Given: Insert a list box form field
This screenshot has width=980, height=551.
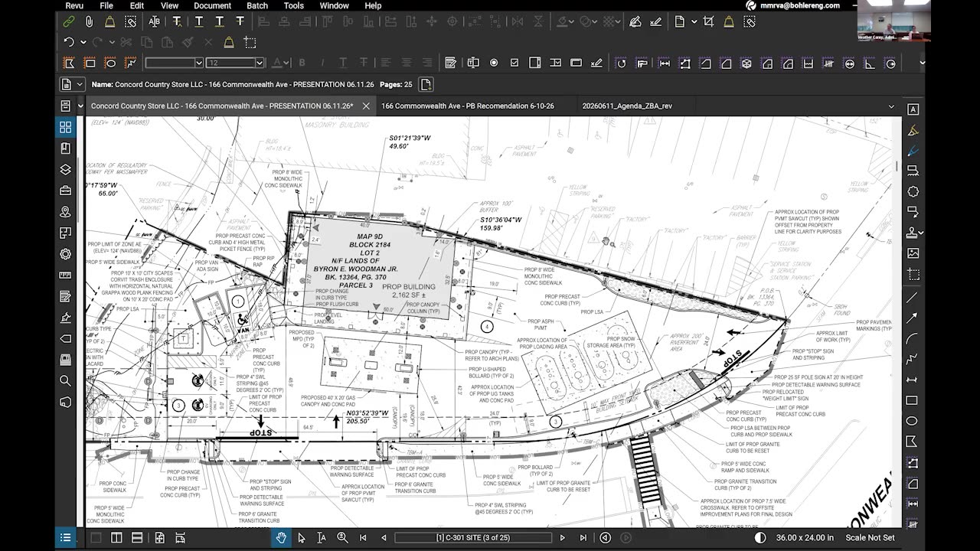Looking at the screenshot, I should pyautogui.click(x=535, y=63).
